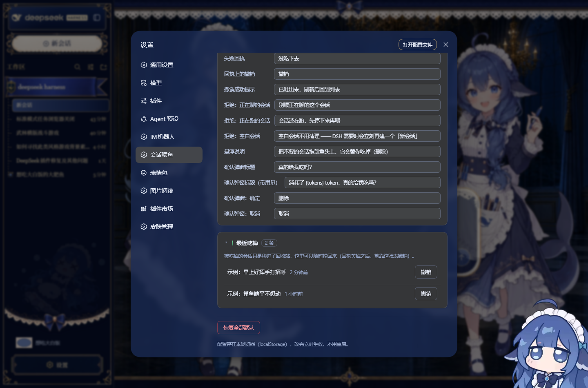Click the 确认弹窗标题（带用量） label
Screen dimensions: 588x388
[x=251, y=183]
